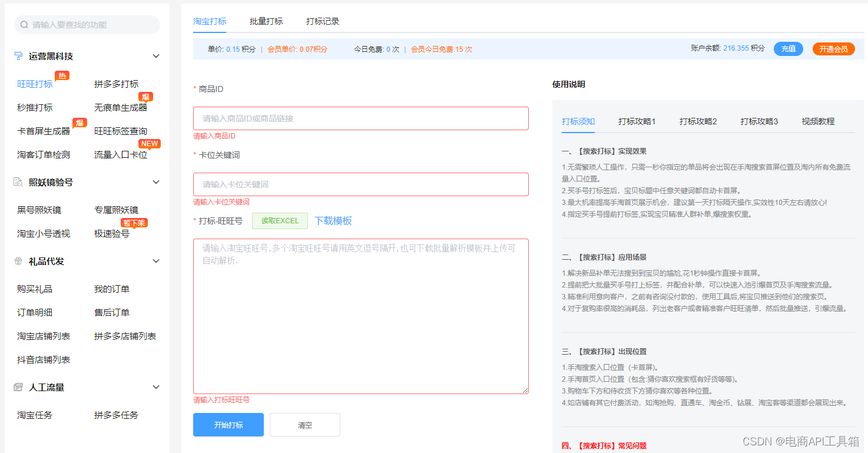Collapse the 人工流量 section chevron
The width and height of the screenshot is (868, 453).
coord(156,387)
